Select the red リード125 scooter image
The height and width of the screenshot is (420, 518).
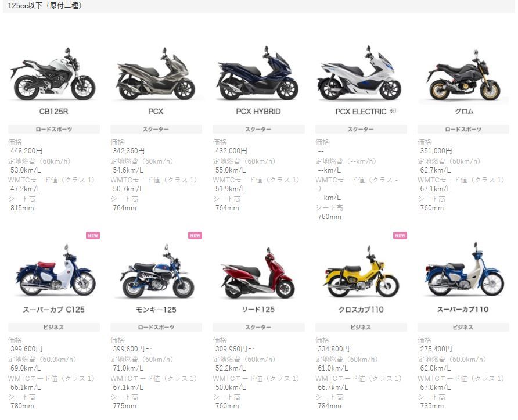tap(258, 272)
